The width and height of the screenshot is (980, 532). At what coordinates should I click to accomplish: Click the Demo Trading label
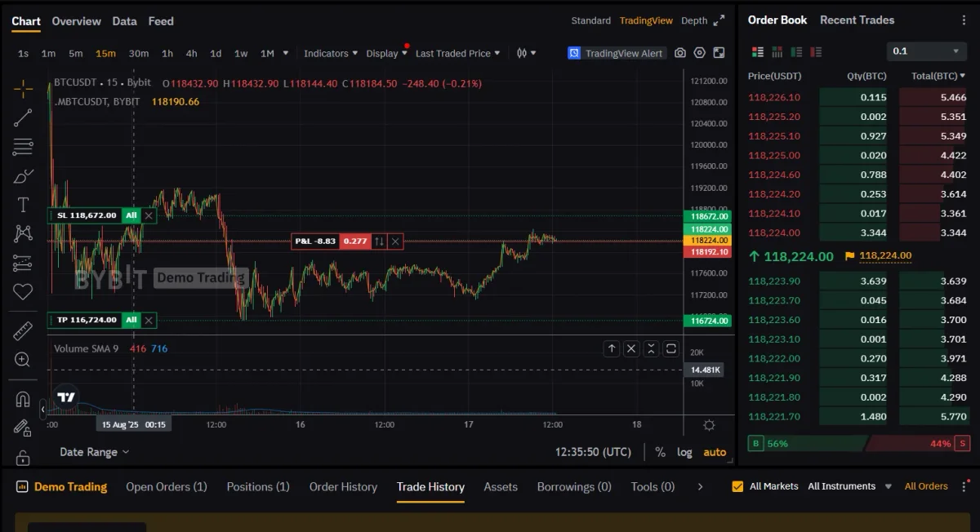point(70,487)
